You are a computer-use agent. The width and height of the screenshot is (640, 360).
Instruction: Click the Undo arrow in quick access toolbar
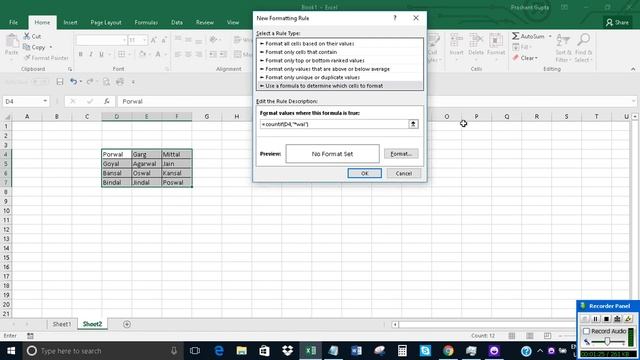(73, 82)
